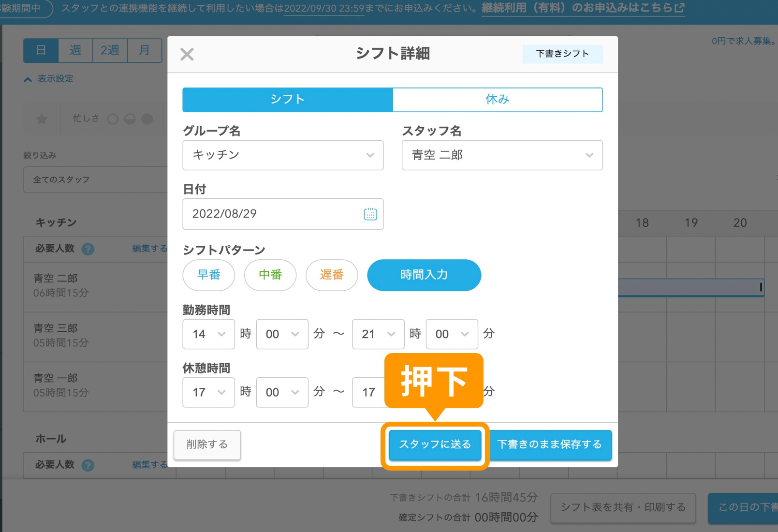Switch to the 休み tab
Image resolution: width=778 pixels, height=532 pixels.
pyautogui.click(x=498, y=99)
